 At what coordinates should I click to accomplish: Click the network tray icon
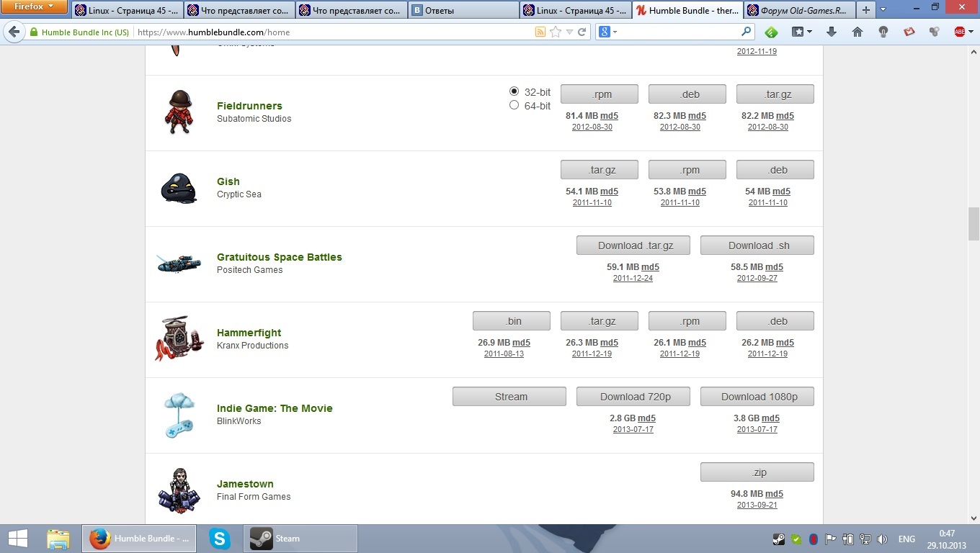pyautogui.click(x=865, y=539)
